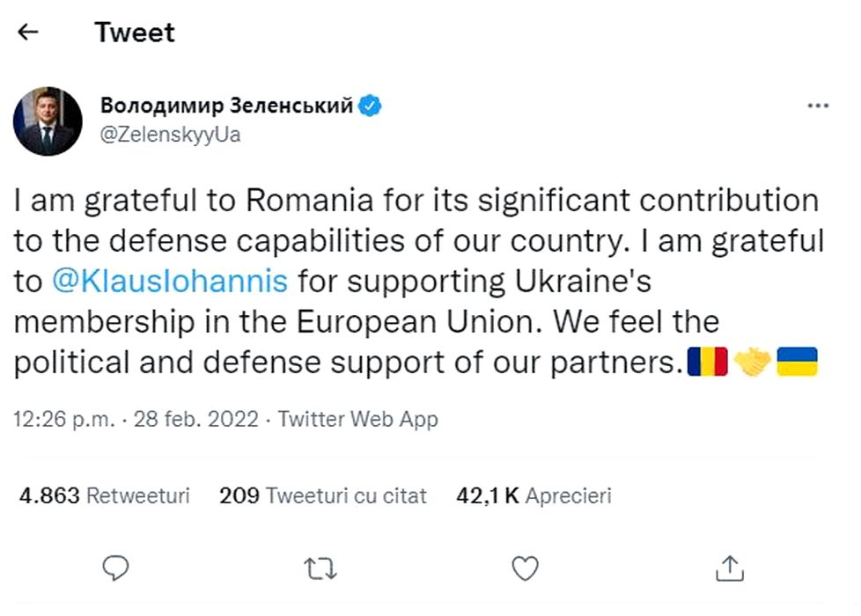This screenshot has width=861, height=616.
Task: Open the tweet's three-dot more menu
Action: click(x=818, y=106)
